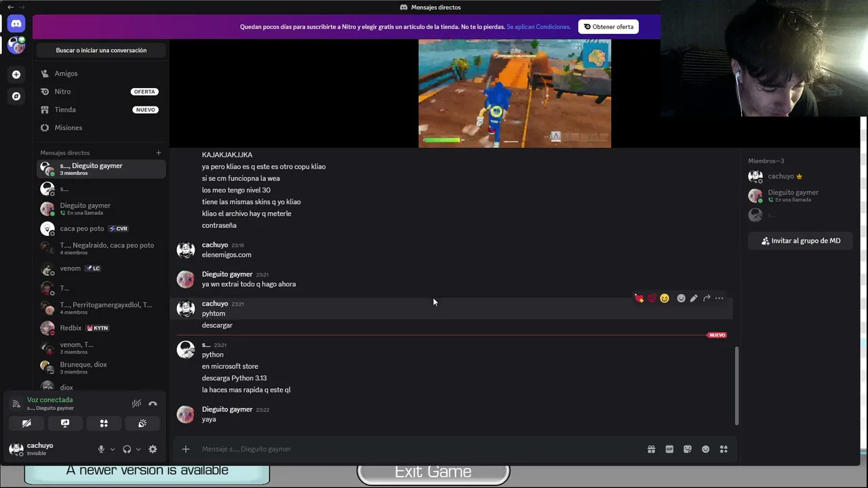Image resolution: width=868 pixels, height=488 pixels.
Task: Click Exit Game in the background window
Action: (433, 472)
